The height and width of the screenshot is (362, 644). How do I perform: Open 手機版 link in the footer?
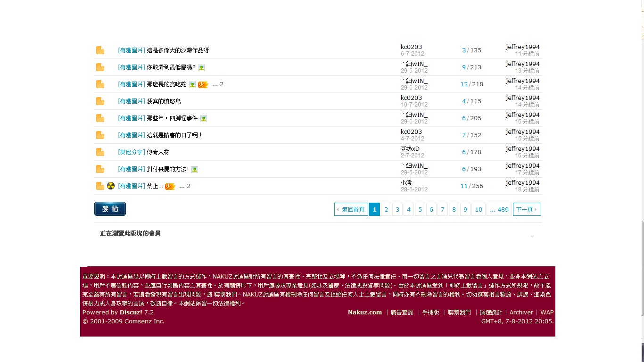click(x=430, y=313)
